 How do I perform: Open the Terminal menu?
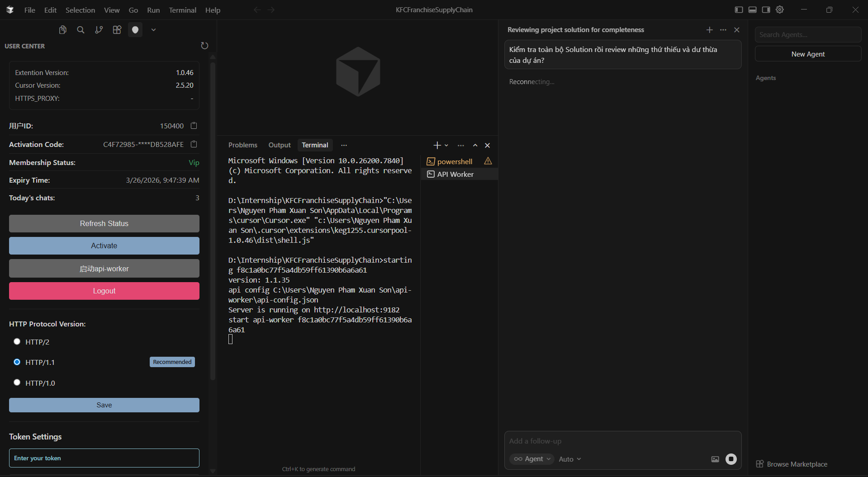182,10
